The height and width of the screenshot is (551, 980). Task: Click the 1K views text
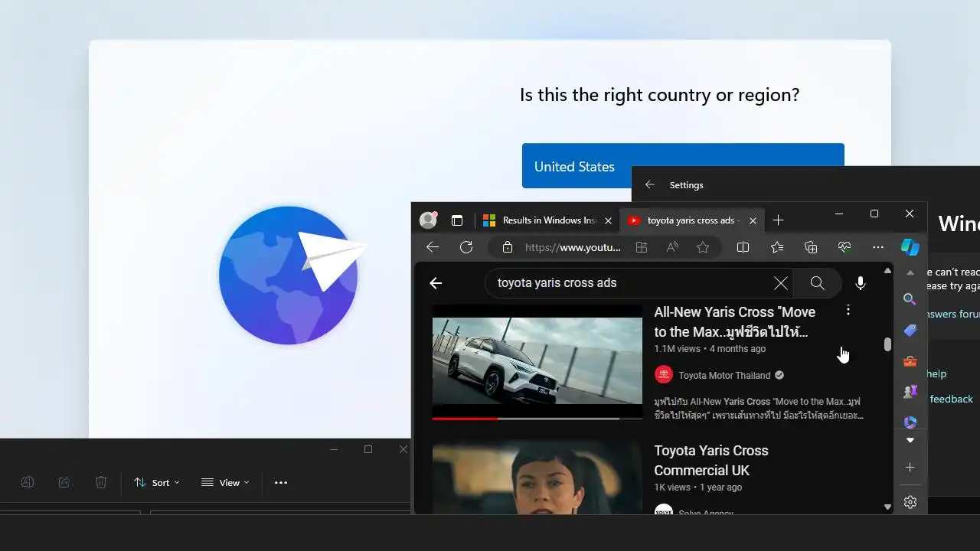pyautogui.click(x=672, y=487)
